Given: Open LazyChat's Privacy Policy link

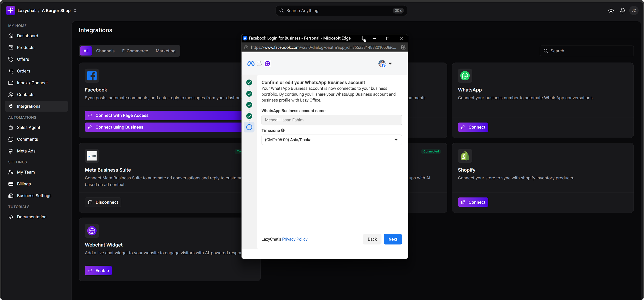Looking at the screenshot, I should (294, 239).
